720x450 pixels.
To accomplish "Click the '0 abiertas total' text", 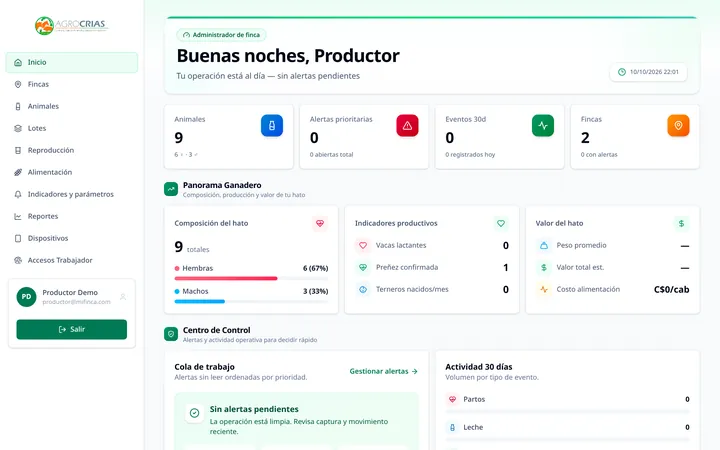I will (332, 155).
